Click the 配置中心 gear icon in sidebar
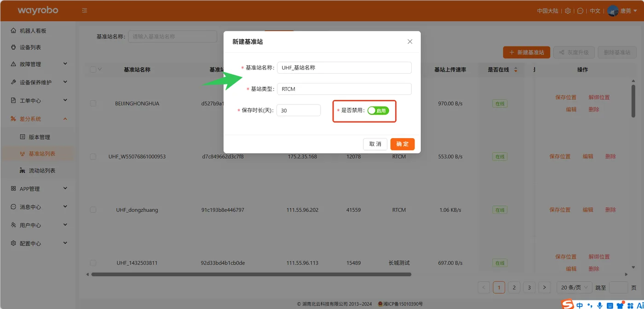Image resolution: width=644 pixels, height=309 pixels. (x=13, y=243)
